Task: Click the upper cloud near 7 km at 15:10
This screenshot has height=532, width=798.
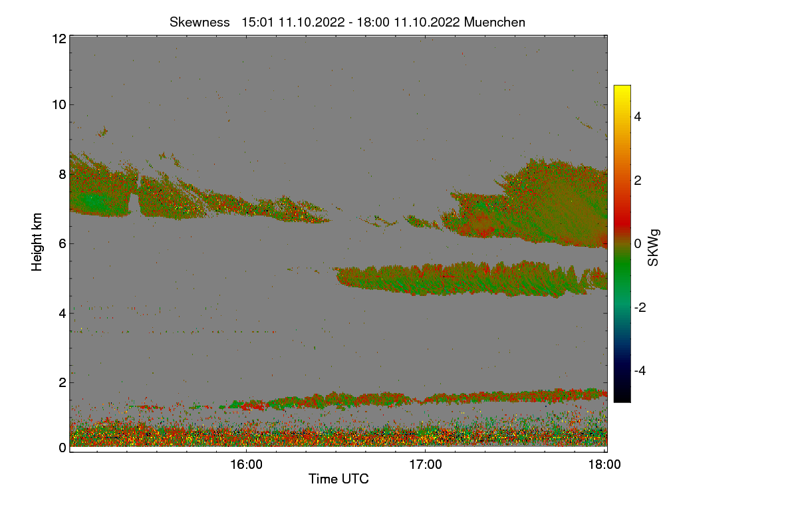Action: click(100, 193)
